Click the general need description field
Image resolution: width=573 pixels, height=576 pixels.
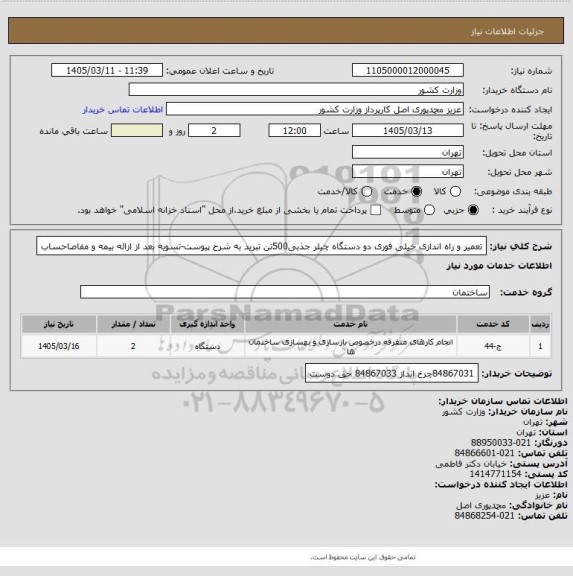[262, 246]
